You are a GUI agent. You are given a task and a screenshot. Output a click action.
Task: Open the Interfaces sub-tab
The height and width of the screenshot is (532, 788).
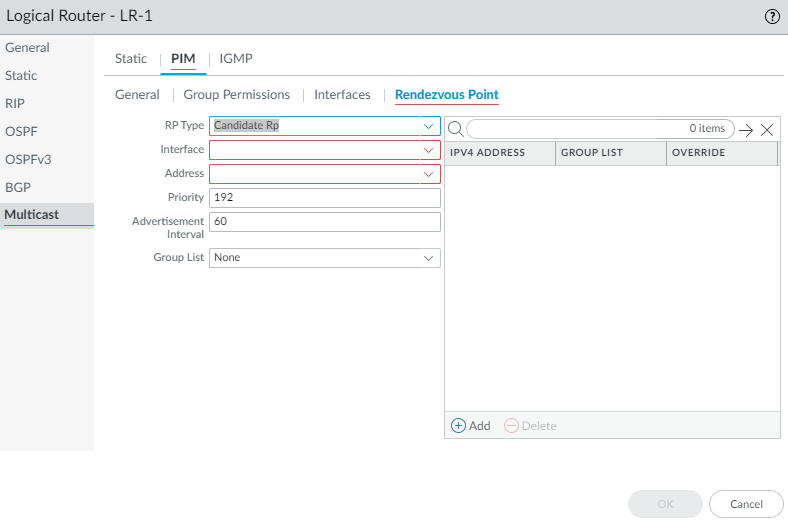point(342,95)
